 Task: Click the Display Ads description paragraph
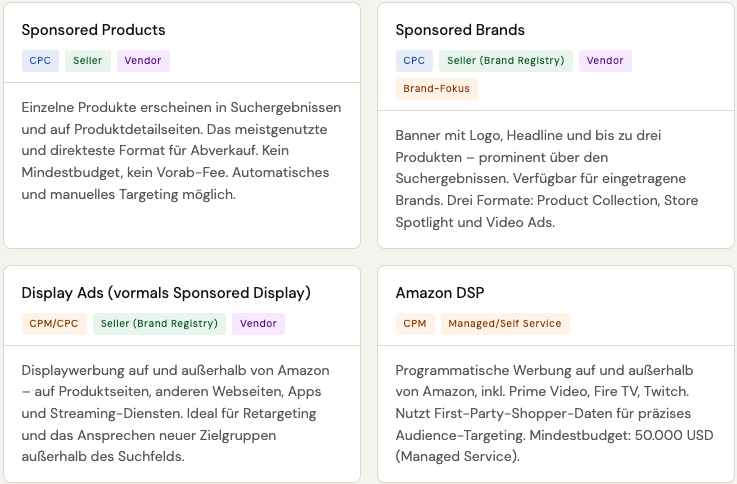[175, 413]
